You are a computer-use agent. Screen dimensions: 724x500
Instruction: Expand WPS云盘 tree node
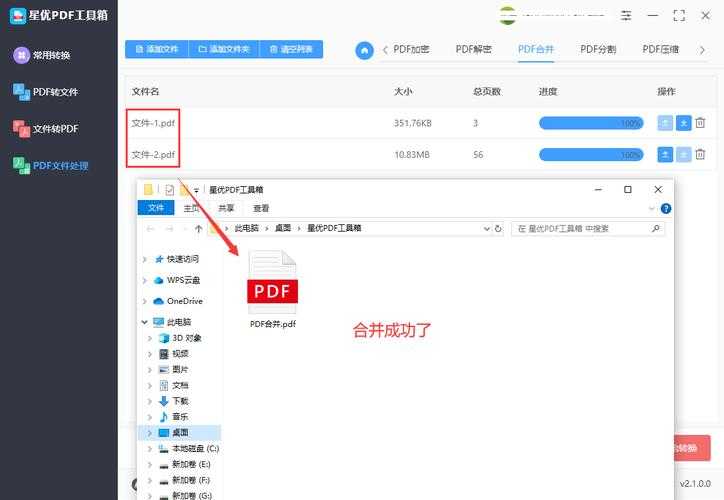145,280
